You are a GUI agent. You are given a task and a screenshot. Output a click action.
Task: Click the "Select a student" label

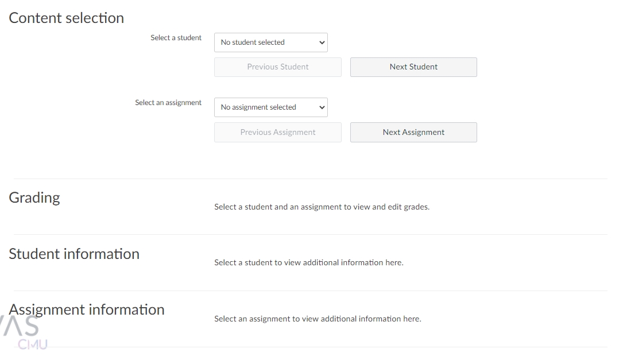tap(176, 38)
